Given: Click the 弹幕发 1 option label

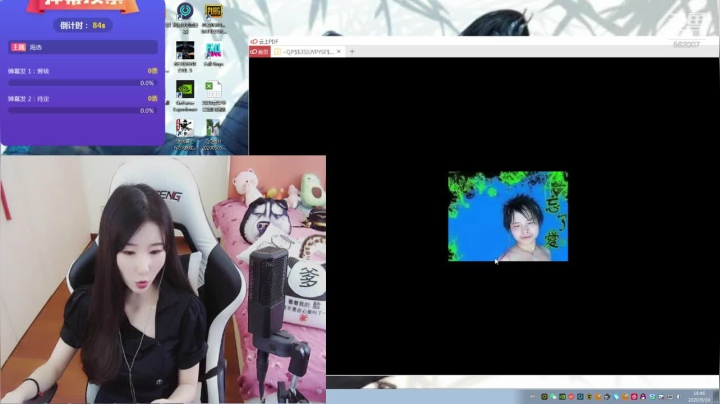Looking at the screenshot, I should coord(28,71).
